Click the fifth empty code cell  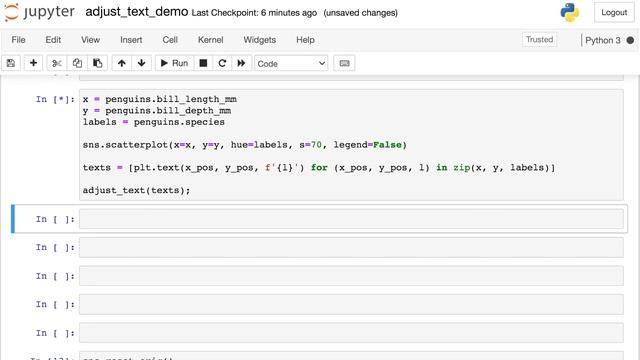(x=351, y=333)
